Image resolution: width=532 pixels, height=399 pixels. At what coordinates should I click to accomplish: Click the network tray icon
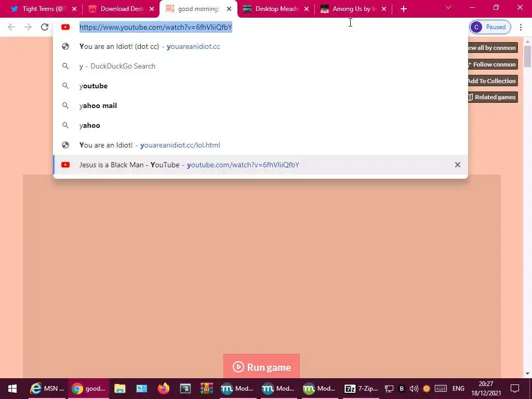(x=389, y=389)
